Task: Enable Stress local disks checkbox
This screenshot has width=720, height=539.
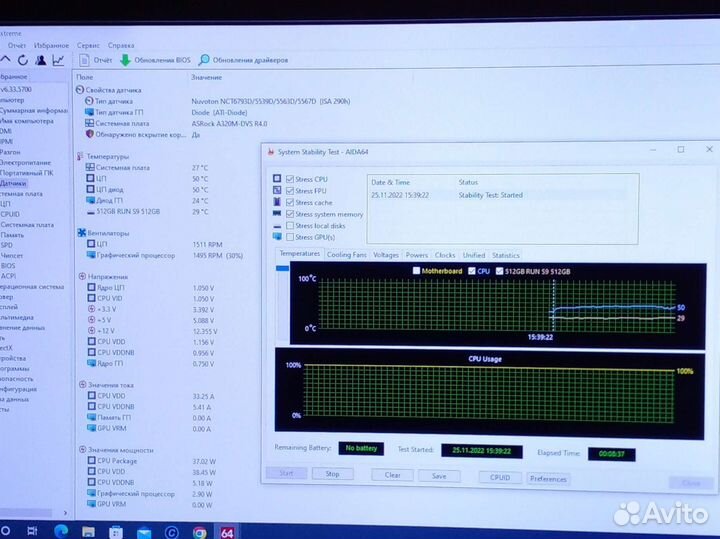Action: (290, 225)
